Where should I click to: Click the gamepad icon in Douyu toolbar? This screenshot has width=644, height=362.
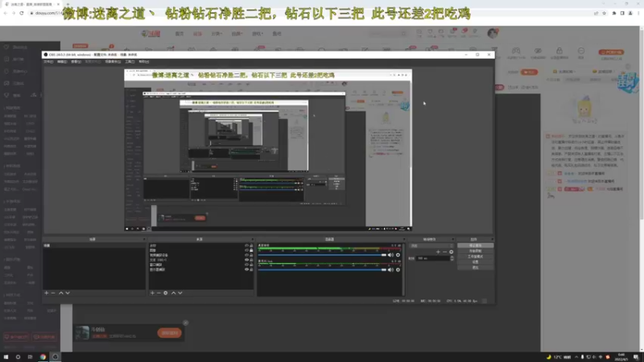[516, 51]
